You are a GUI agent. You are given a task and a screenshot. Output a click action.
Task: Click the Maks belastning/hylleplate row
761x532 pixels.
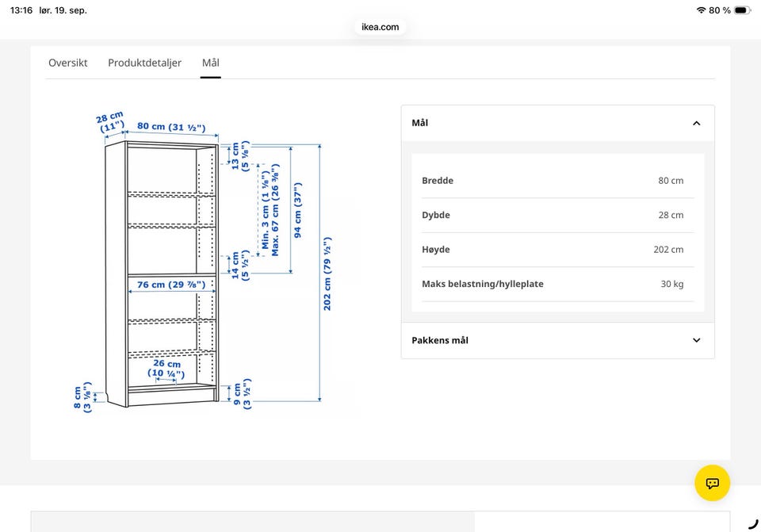pyautogui.click(x=557, y=284)
